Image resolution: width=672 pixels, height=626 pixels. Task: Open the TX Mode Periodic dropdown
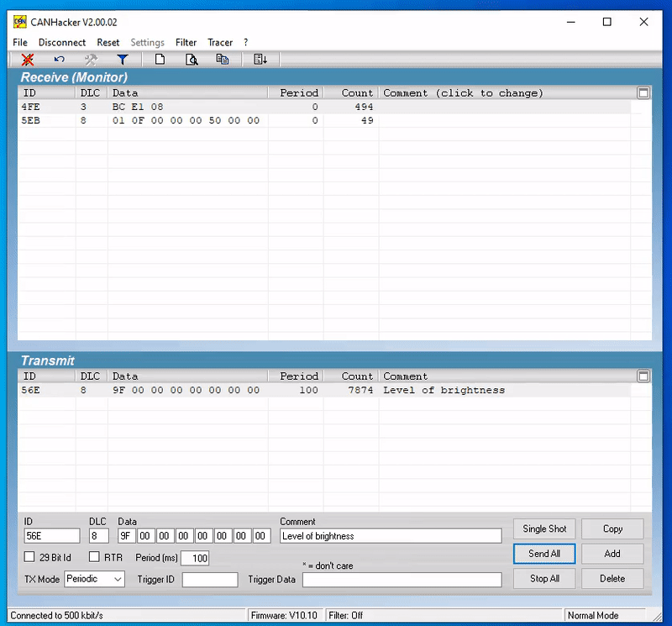pyautogui.click(x=94, y=579)
